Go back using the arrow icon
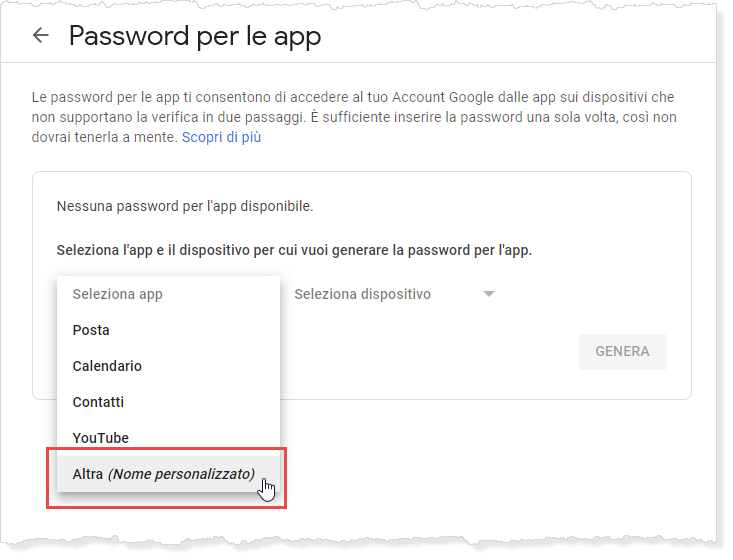The image size is (733, 560). click(41, 36)
